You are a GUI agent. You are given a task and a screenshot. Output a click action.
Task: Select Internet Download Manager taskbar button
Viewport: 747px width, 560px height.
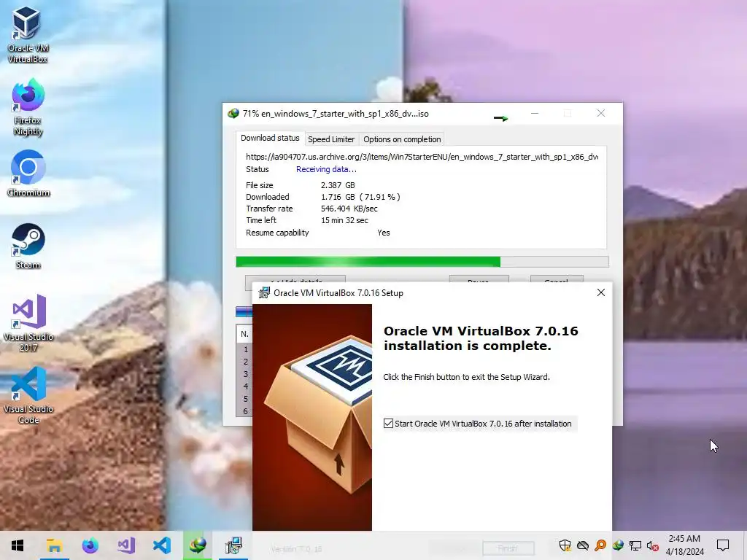198,545
